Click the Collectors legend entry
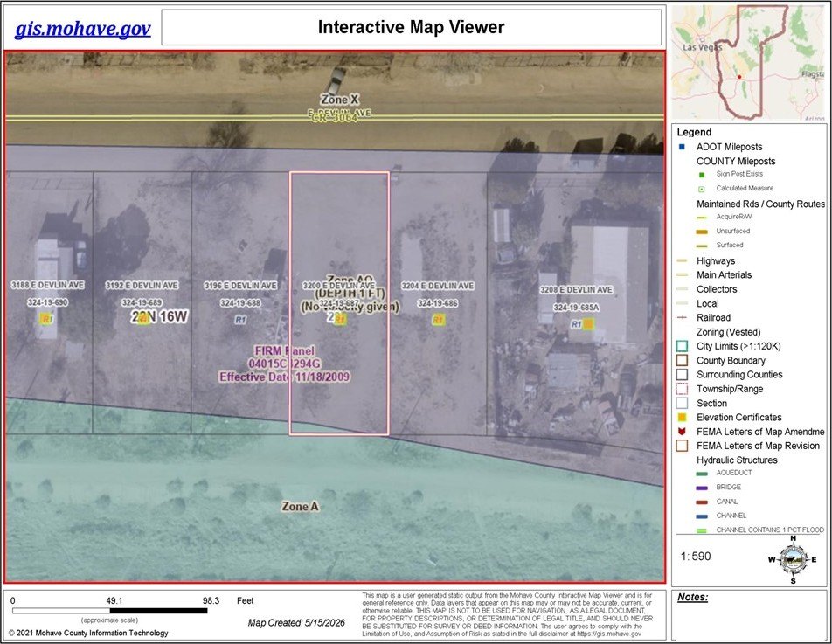The width and height of the screenshot is (832, 644). 717,289
